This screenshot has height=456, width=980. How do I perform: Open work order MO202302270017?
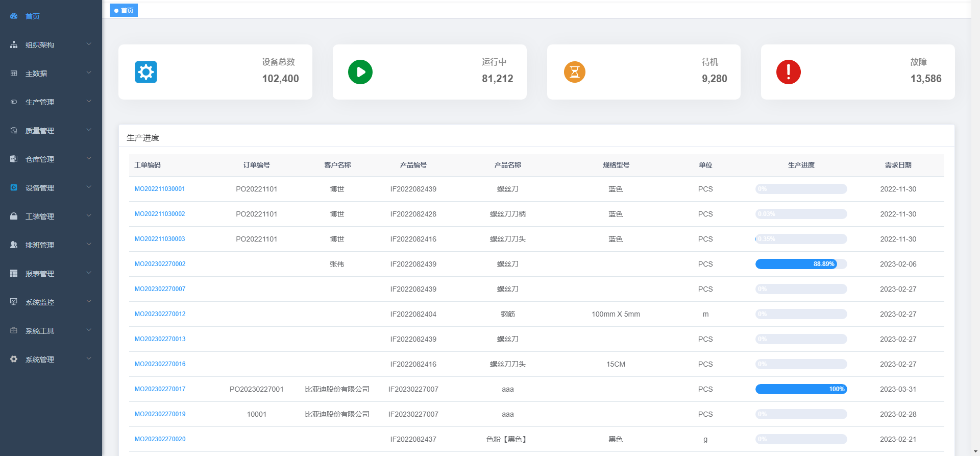coord(160,389)
